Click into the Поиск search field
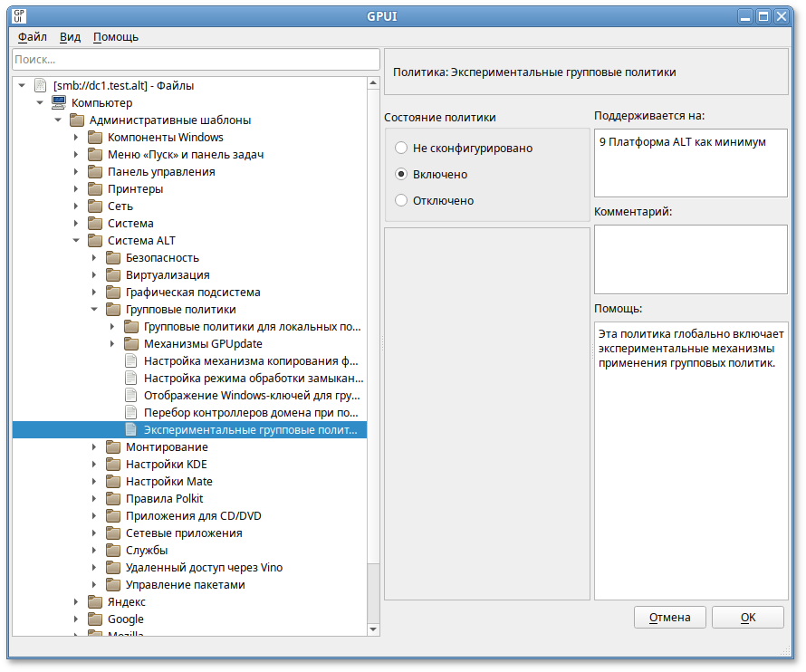Image resolution: width=806 pixels, height=672 pixels. (x=196, y=59)
